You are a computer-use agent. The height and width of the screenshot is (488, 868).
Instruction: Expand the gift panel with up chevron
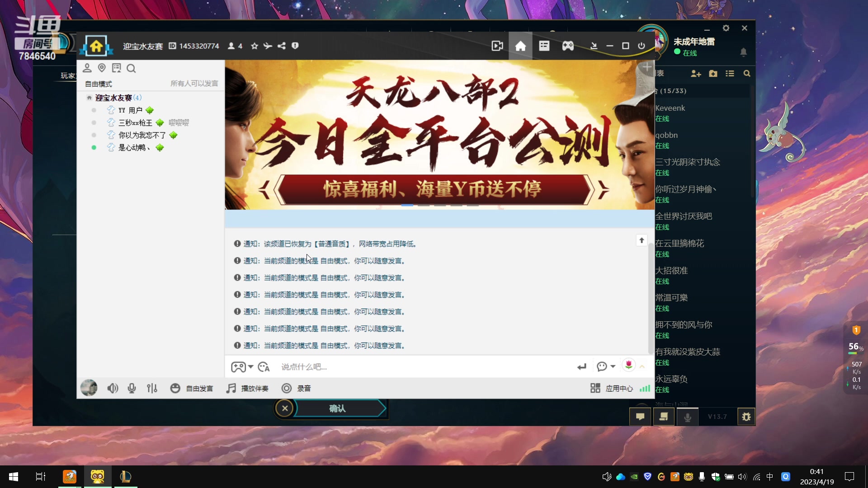642,367
